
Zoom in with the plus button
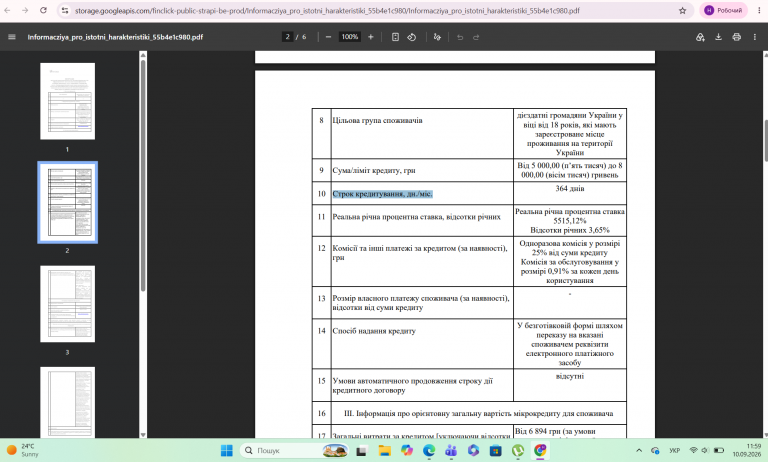[x=371, y=37]
